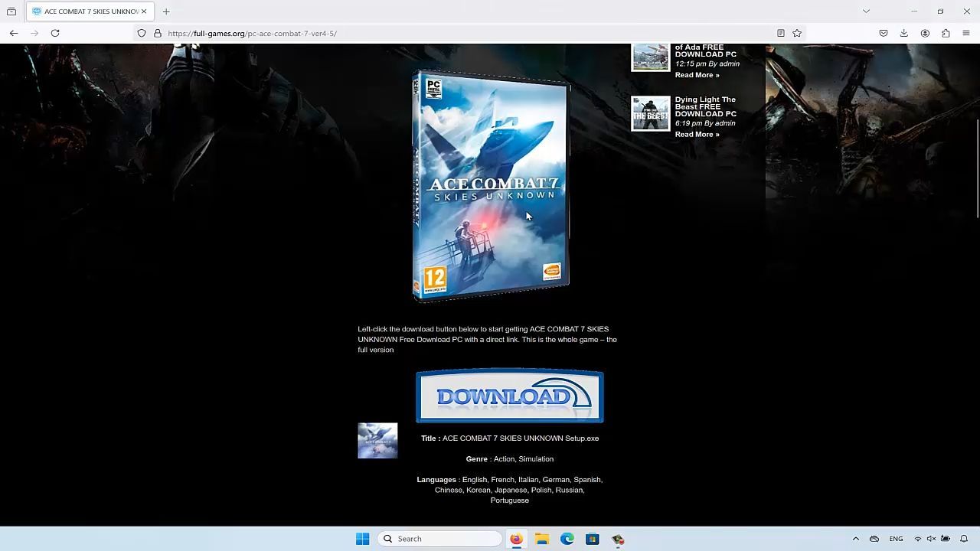Click the Genre : Action, Simulation text

click(x=510, y=459)
